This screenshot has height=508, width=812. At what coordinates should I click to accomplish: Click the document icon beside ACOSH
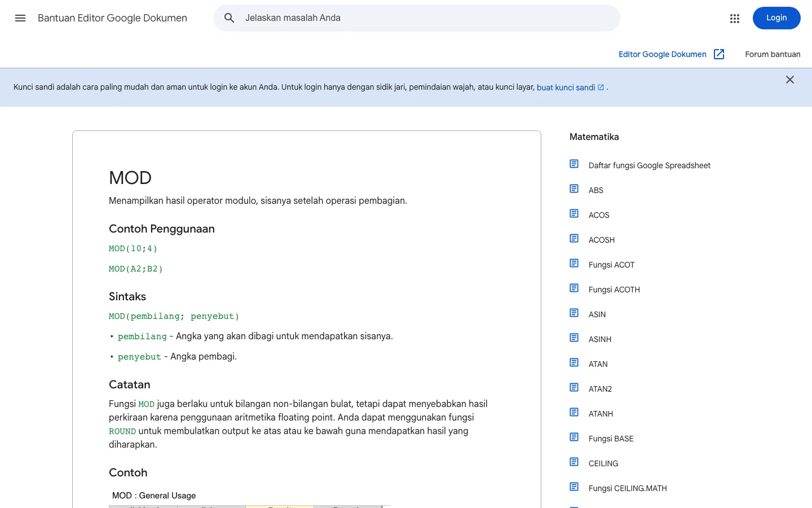tap(574, 239)
